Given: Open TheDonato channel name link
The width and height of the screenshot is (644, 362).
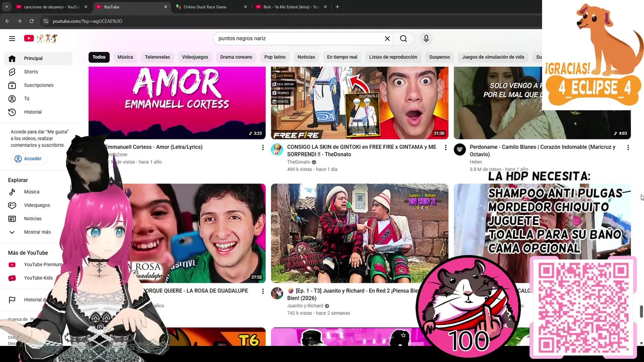Looking at the screenshot, I should pos(298,162).
